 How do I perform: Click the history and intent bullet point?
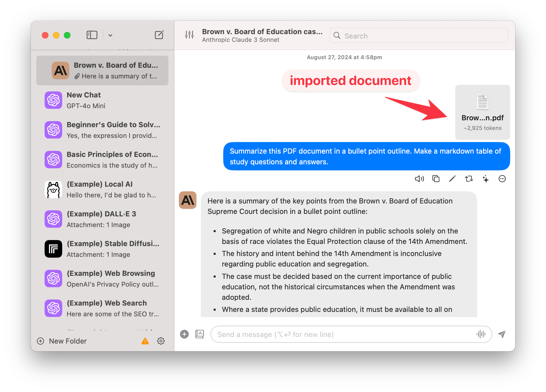[332, 259]
